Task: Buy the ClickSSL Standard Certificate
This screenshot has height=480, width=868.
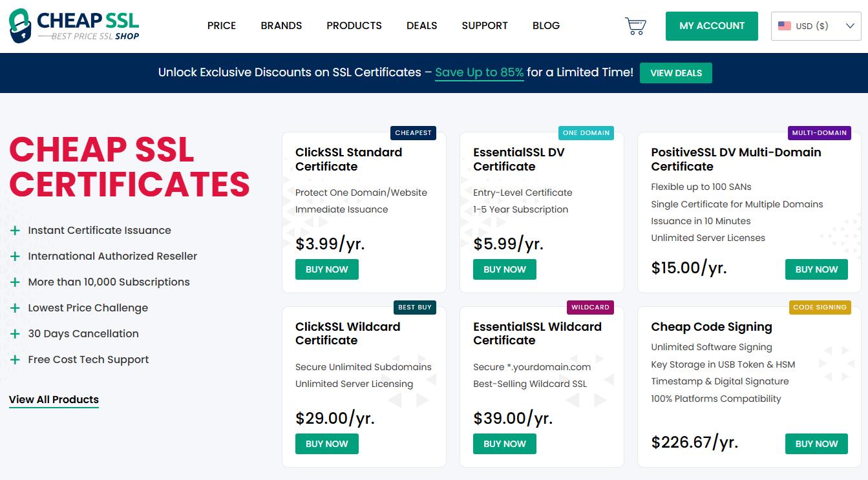Action: pyautogui.click(x=327, y=269)
